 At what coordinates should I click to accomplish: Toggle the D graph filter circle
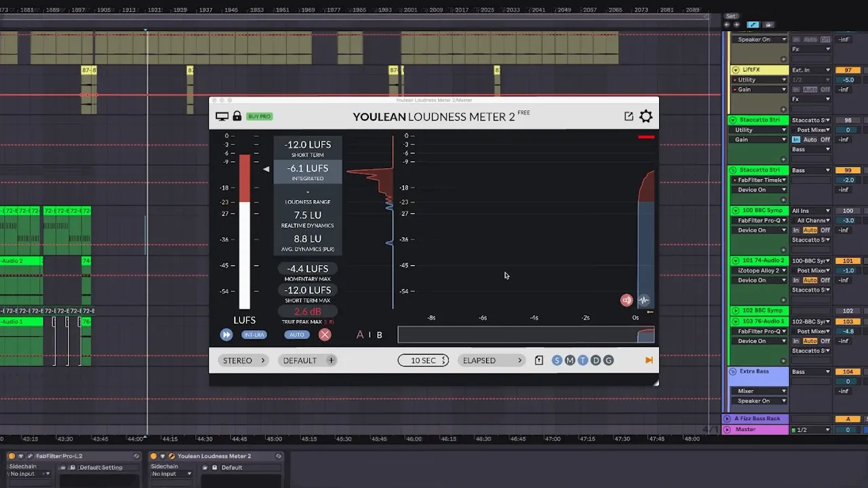point(595,361)
